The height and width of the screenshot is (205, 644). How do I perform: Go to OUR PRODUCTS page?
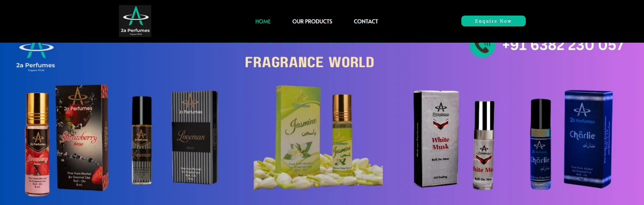pos(312,21)
